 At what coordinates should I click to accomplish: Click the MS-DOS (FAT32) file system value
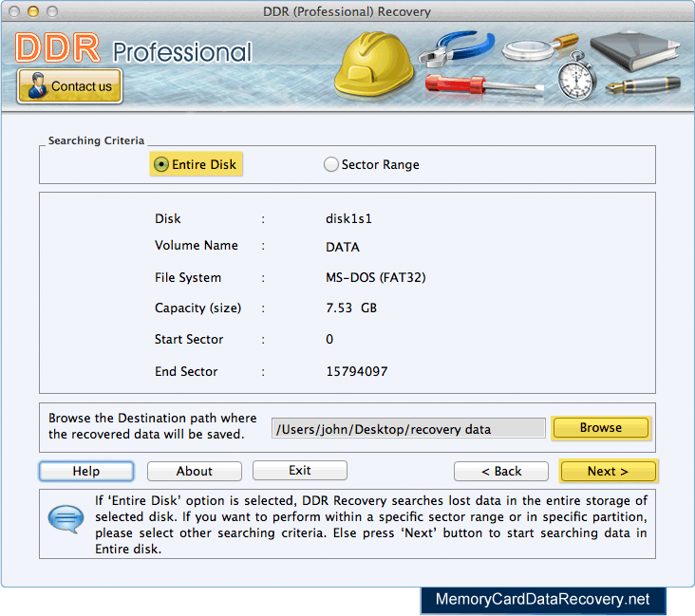click(x=376, y=277)
